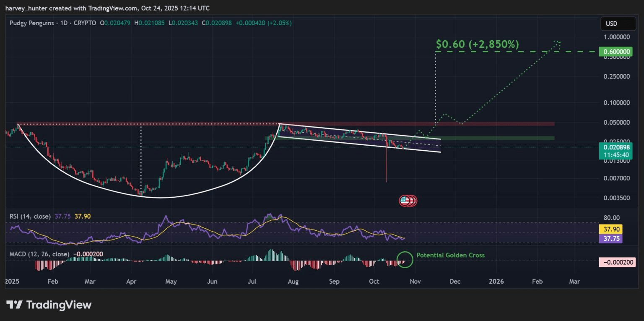Click the green Potential Golden Cross circle
The image size is (644, 321).
[405, 259]
